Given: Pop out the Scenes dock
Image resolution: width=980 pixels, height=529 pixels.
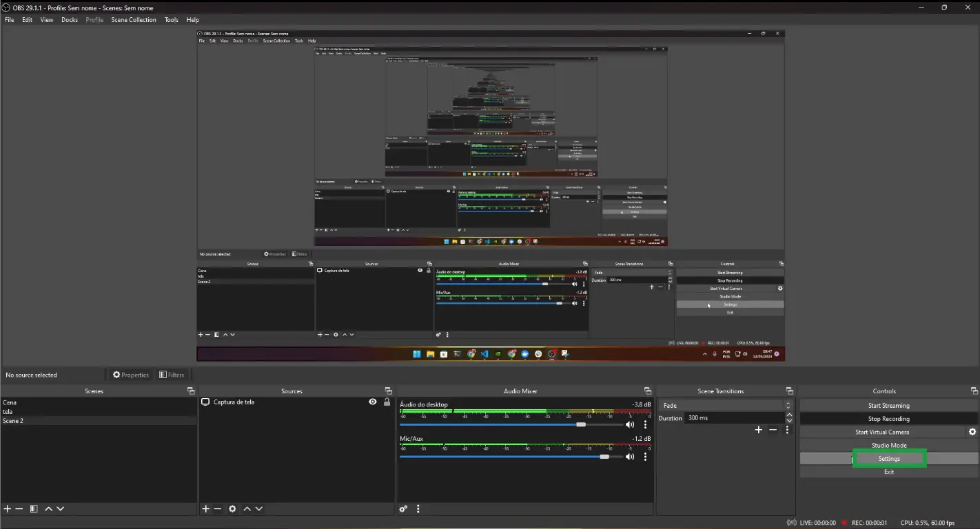Looking at the screenshot, I should (x=191, y=391).
